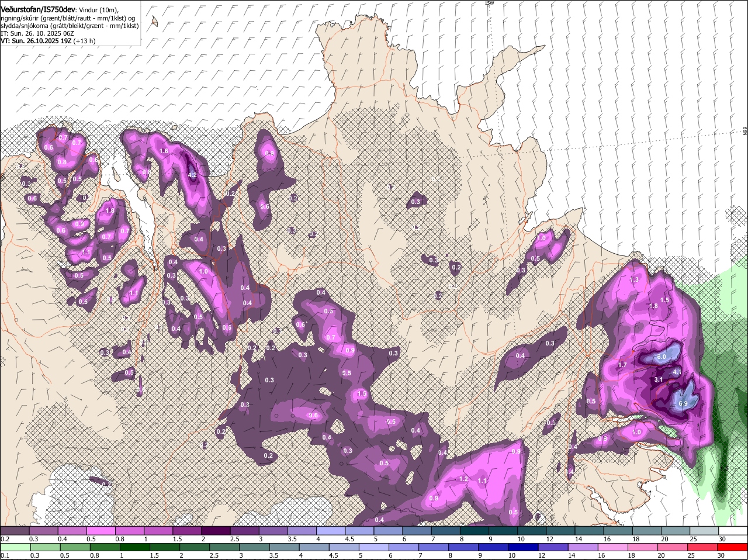Click the small island near the title box

coord(154,22)
